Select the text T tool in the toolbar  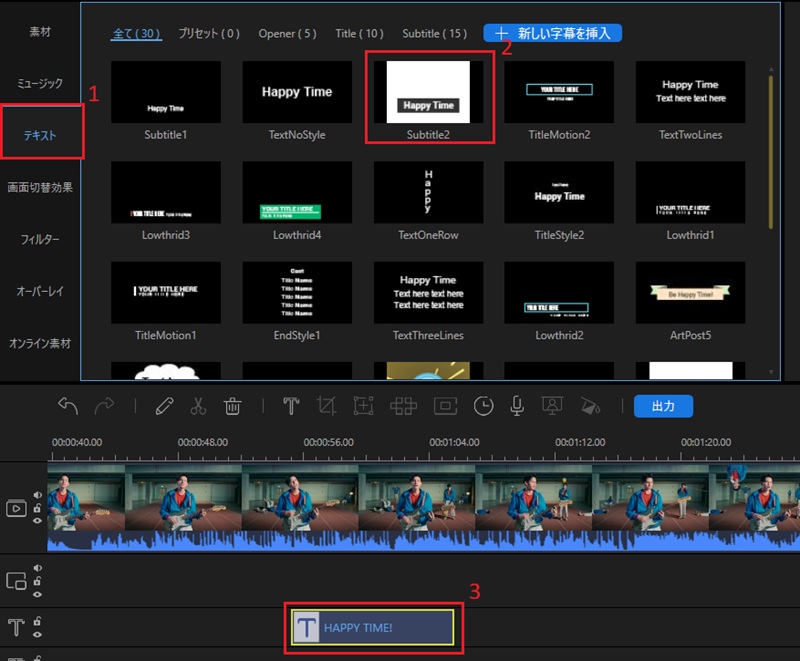[x=291, y=406]
